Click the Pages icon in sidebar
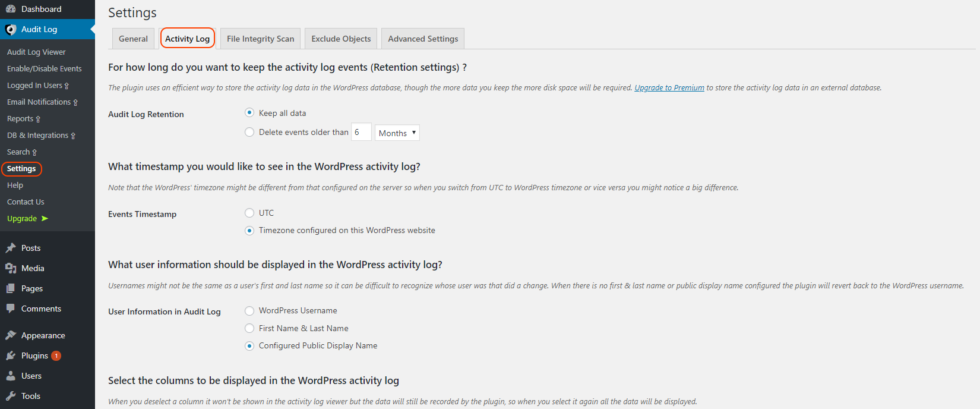 [11, 288]
